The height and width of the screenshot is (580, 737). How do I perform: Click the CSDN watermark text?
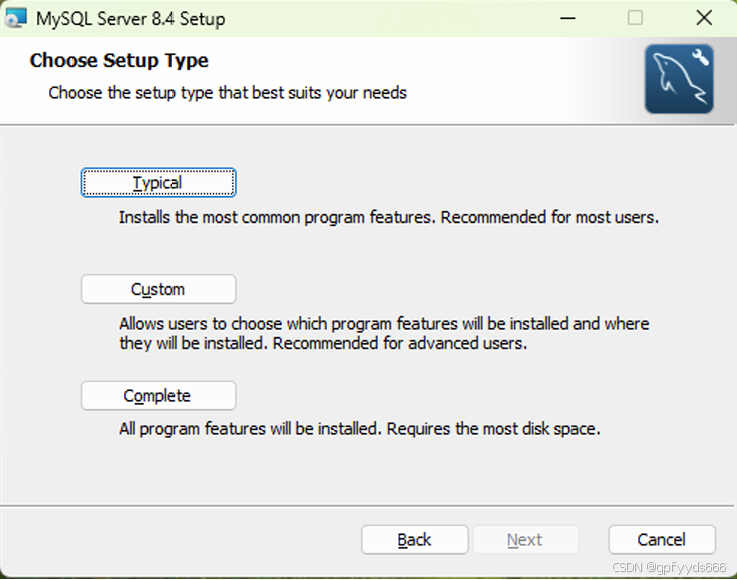click(669, 567)
